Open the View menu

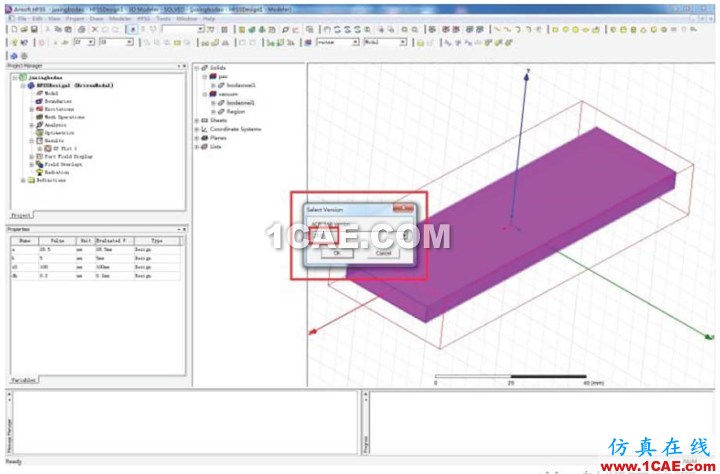[x=54, y=19]
